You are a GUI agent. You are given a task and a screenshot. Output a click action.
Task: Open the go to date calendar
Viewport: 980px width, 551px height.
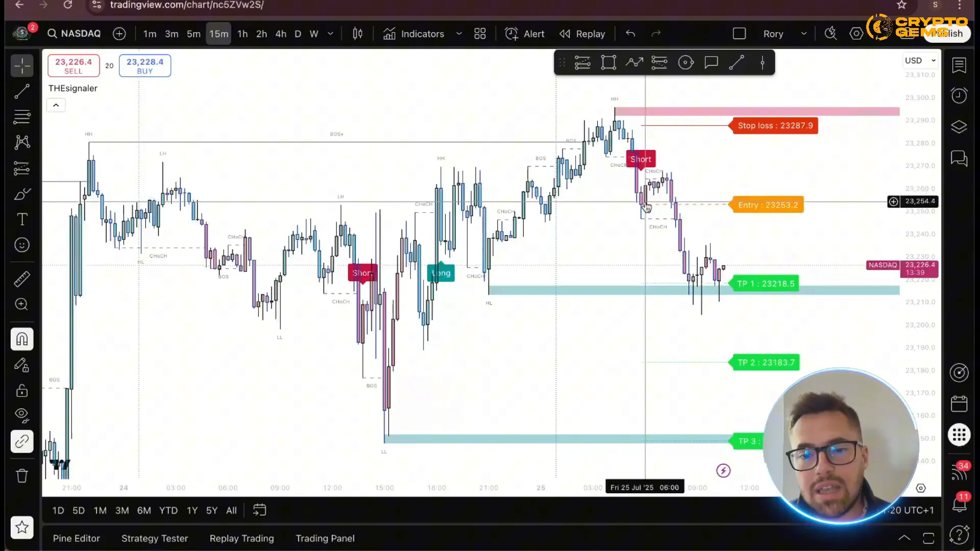pyautogui.click(x=259, y=511)
